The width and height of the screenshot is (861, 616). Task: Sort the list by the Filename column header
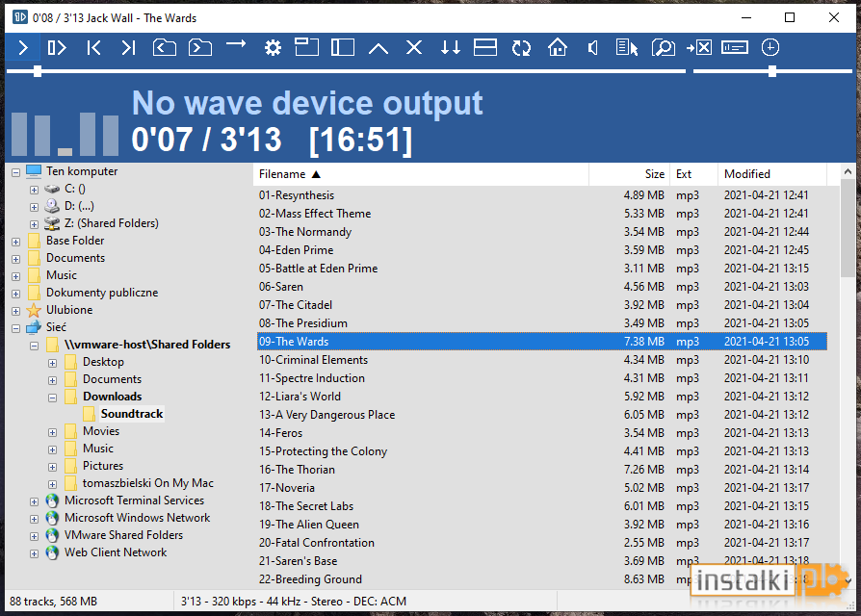click(x=421, y=174)
